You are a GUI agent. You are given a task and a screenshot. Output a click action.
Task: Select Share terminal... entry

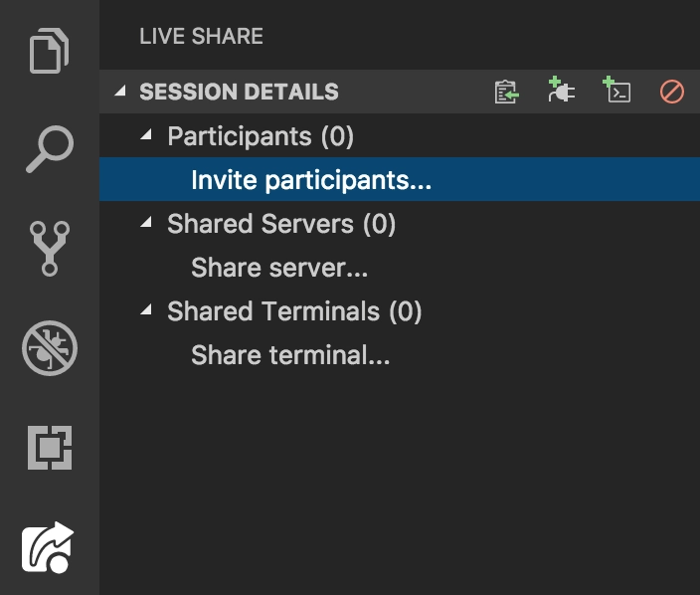pos(400,354)
